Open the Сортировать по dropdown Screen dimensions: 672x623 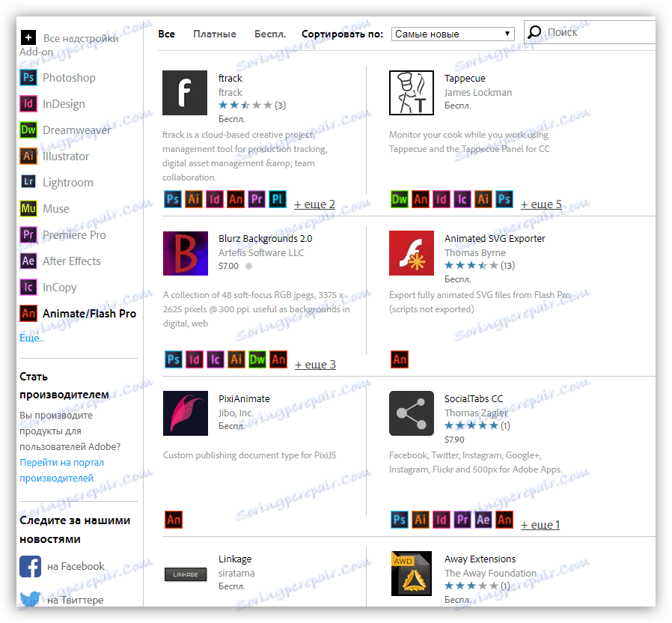[453, 34]
